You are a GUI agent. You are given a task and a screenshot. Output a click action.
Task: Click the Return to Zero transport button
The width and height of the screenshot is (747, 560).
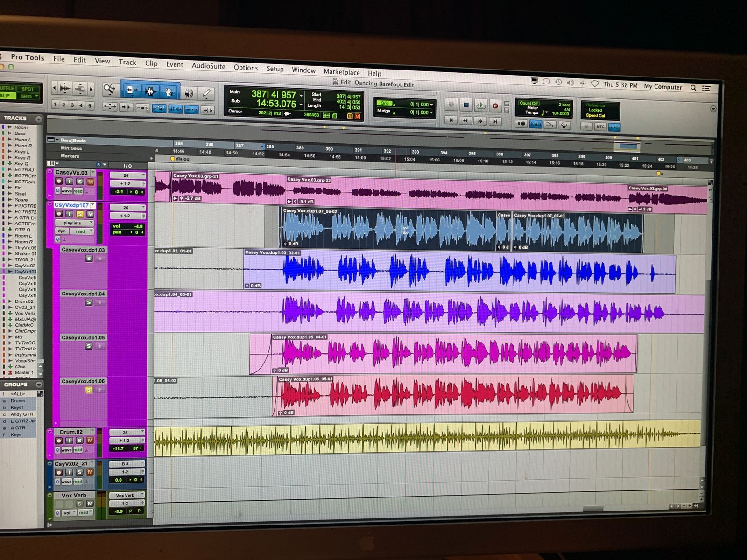[451, 120]
